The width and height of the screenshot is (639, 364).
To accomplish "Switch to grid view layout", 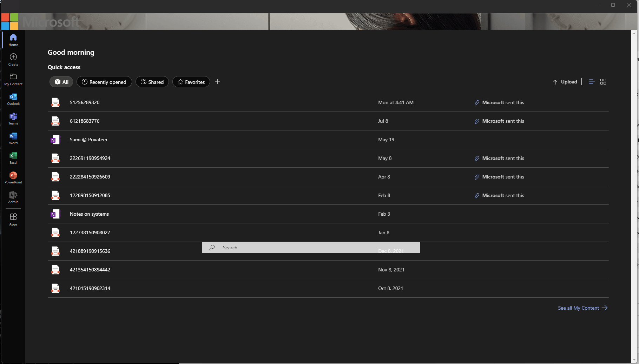I will (x=603, y=82).
